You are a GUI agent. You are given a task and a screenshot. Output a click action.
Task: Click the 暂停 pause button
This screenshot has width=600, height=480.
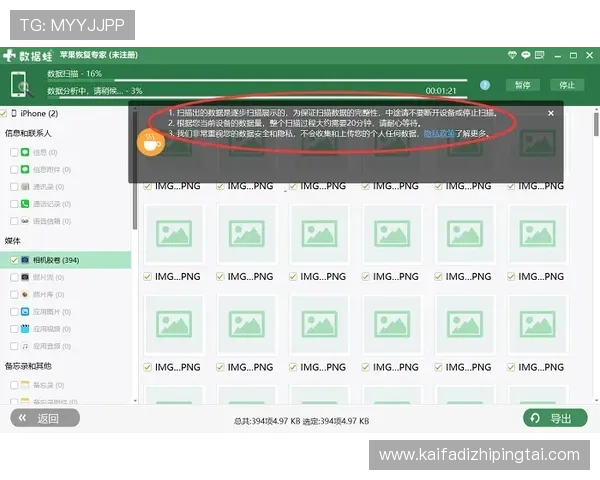point(522,85)
